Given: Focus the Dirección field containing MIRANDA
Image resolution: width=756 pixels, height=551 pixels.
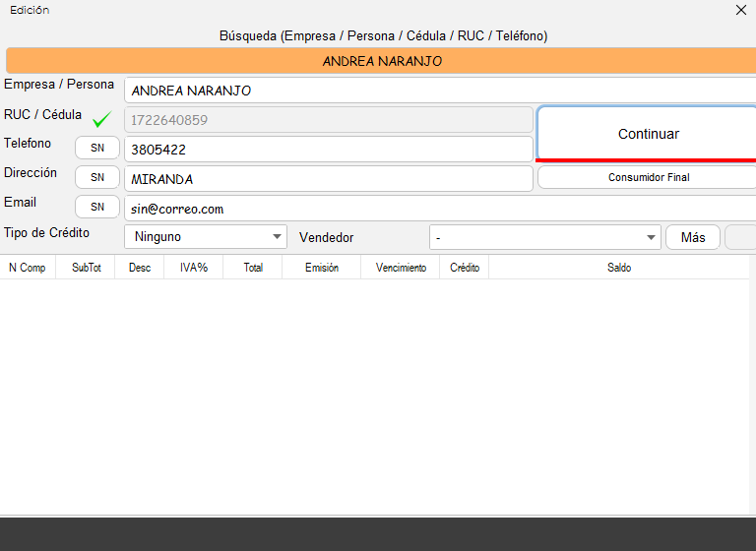Looking at the screenshot, I should pos(328,179).
